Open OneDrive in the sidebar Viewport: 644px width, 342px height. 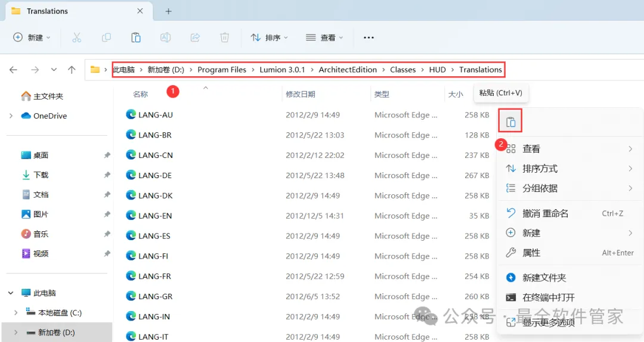[x=44, y=116]
